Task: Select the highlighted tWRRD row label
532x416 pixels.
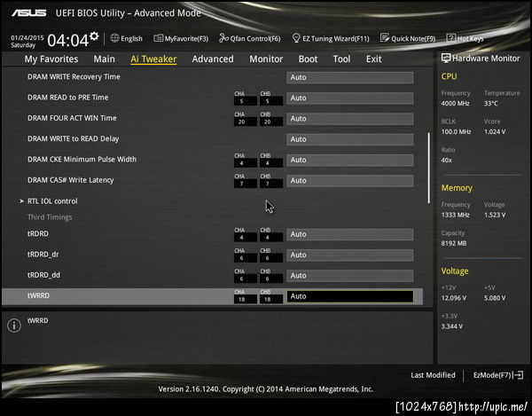Action: [x=38, y=295]
